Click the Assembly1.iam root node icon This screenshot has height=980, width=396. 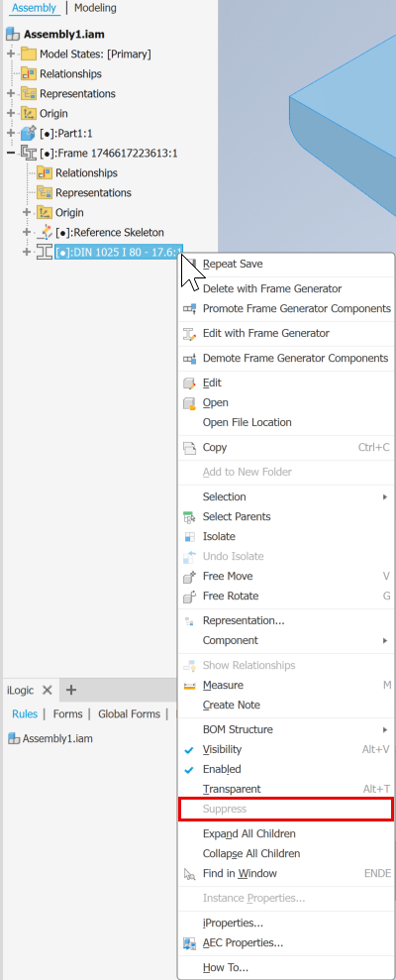tap(13, 34)
